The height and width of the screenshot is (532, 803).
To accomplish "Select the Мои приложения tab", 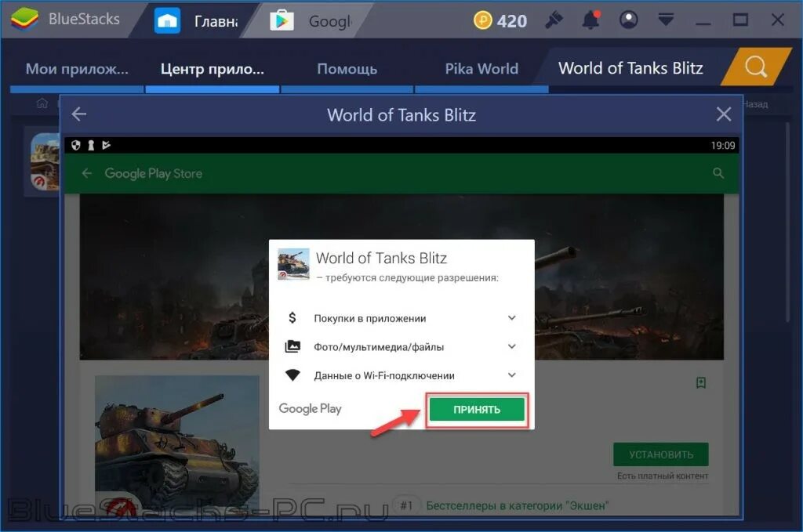I will 77,69.
